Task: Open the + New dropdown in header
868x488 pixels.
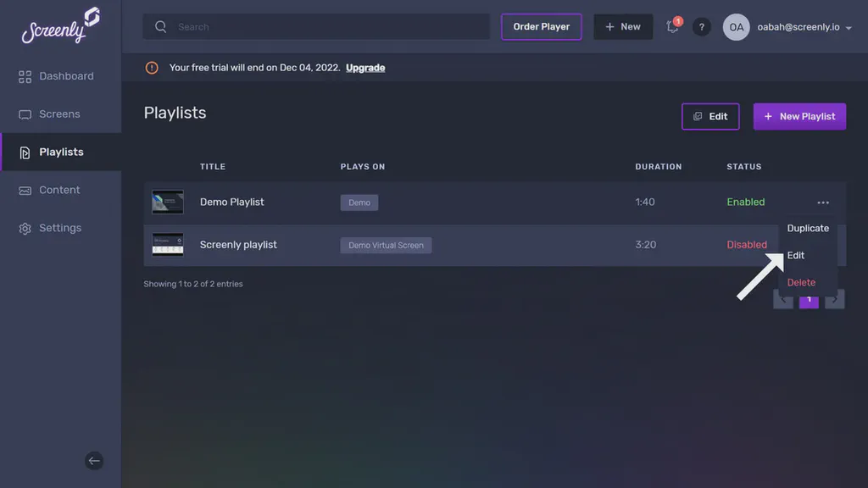Action: (x=623, y=26)
